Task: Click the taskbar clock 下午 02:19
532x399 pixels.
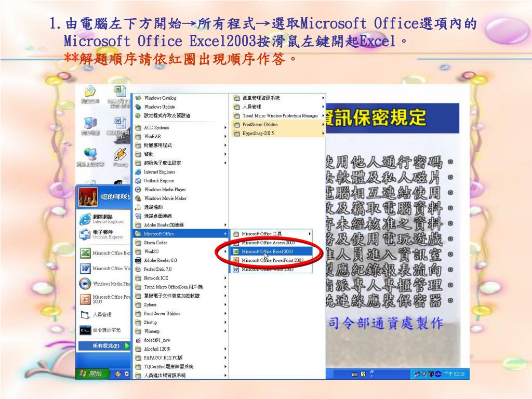Action: click(454, 374)
